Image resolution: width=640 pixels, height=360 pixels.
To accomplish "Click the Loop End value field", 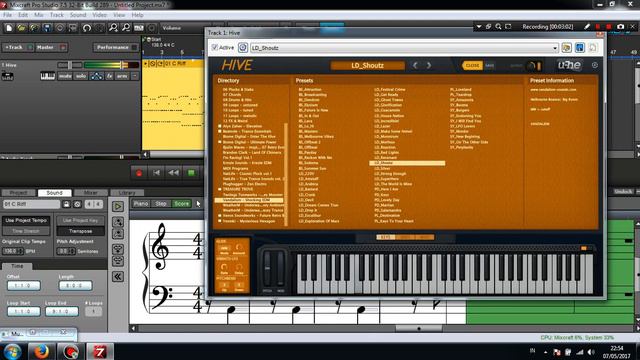I will [x=62, y=311].
